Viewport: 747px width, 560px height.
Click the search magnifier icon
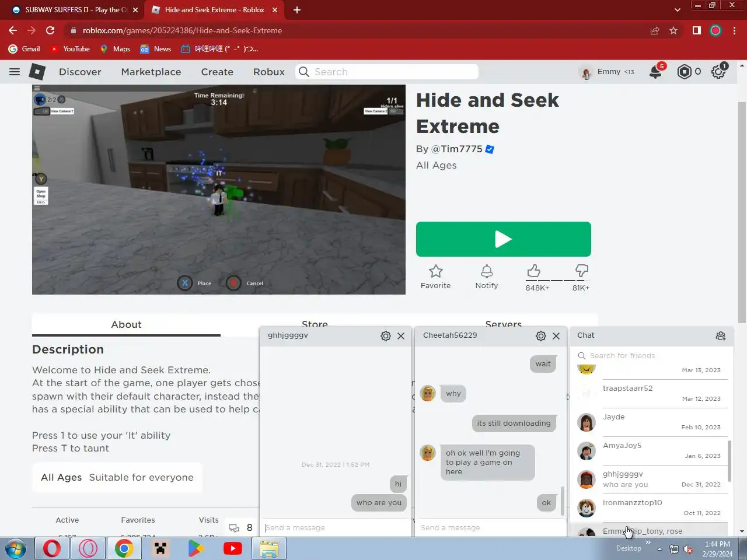[x=304, y=72]
